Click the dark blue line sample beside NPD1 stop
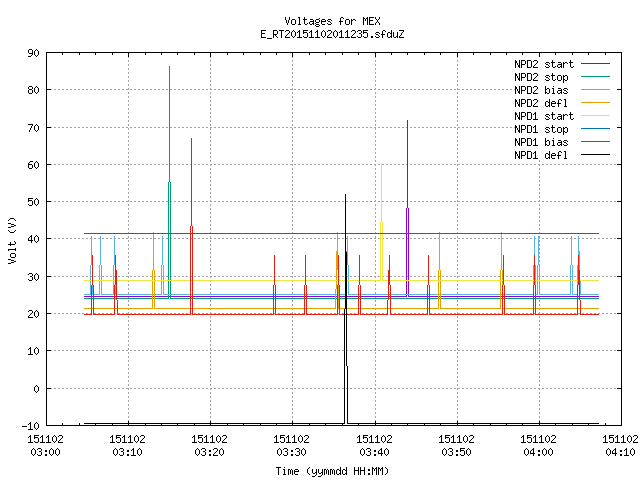Viewport: 640px width, 480px height. point(595,129)
